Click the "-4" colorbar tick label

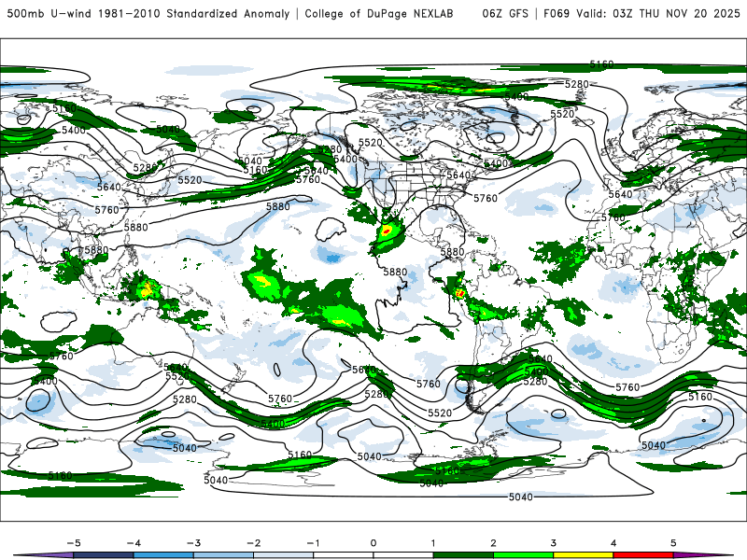[x=134, y=543]
